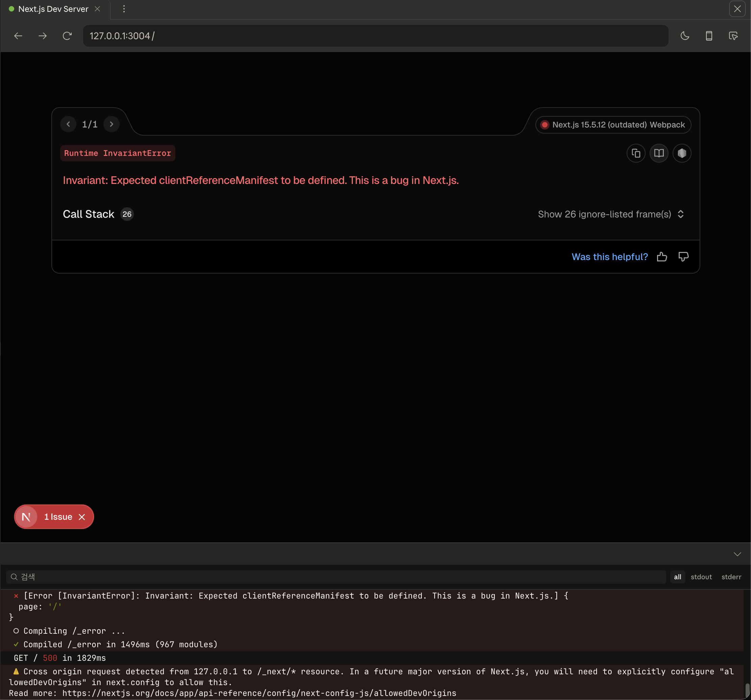Open the Next.js 15.5.12 outdated version badge
Image resolution: width=751 pixels, height=700 pixels.
click(613, 125)
